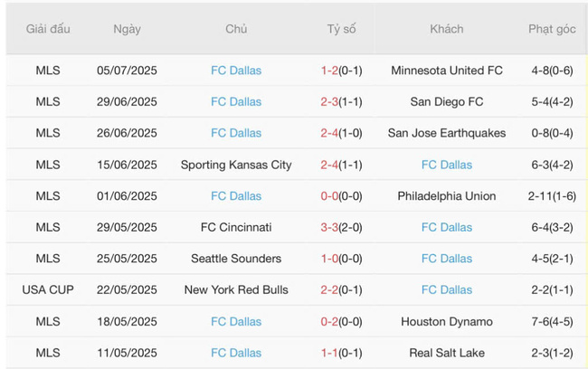Click the Houston Dynamo team name

coord(447,322)
